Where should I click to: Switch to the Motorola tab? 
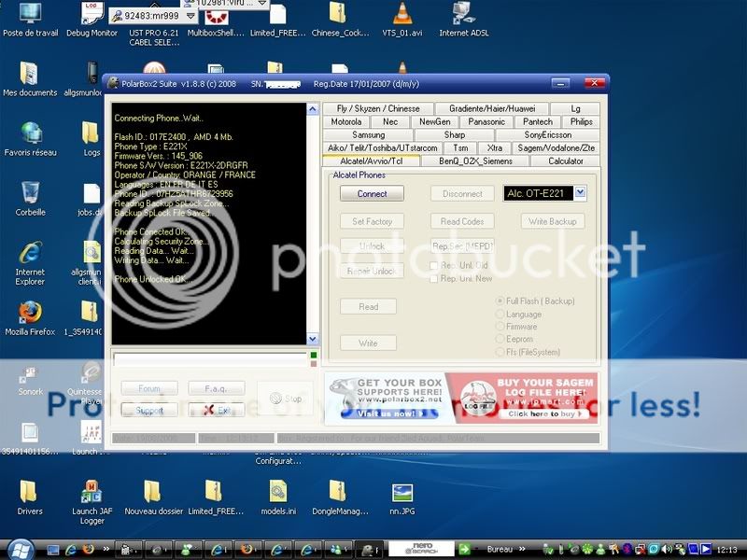pyautogui.click(x=346, y=121)
